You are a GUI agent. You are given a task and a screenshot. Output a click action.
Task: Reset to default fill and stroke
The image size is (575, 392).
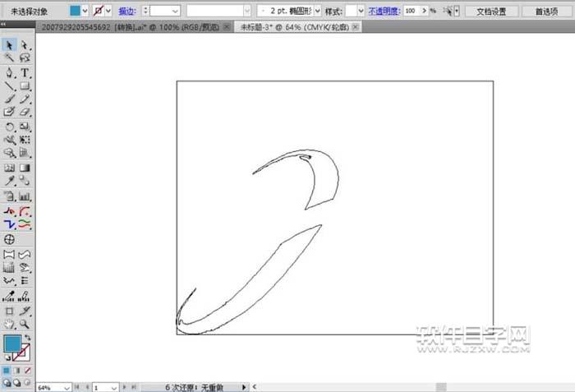[x=7, y=357]
